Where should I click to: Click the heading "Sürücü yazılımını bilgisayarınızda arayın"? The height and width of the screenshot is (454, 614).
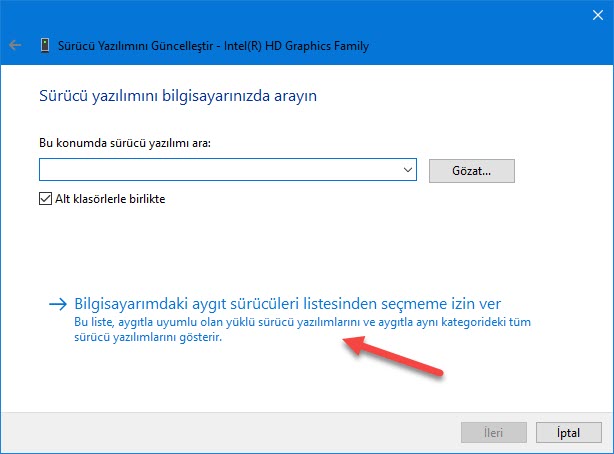click(178, 96)
